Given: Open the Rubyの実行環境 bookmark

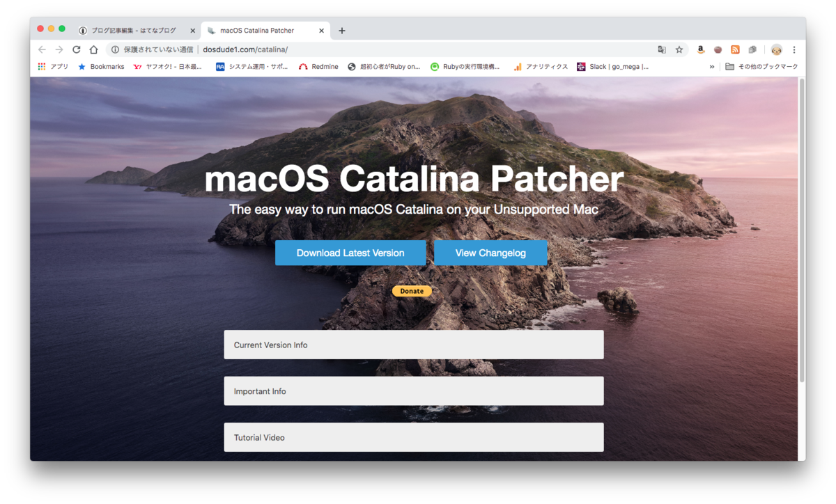Looking at the screenshot, I should [465, 67].
